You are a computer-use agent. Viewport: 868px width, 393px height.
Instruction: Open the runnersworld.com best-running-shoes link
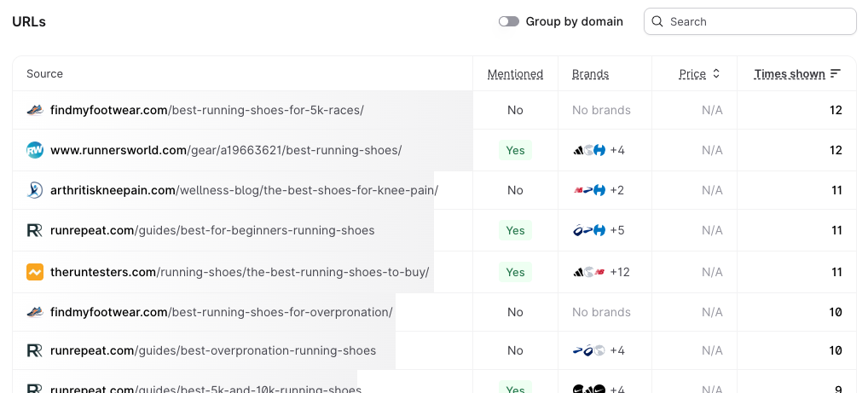(x=226, y=150)
